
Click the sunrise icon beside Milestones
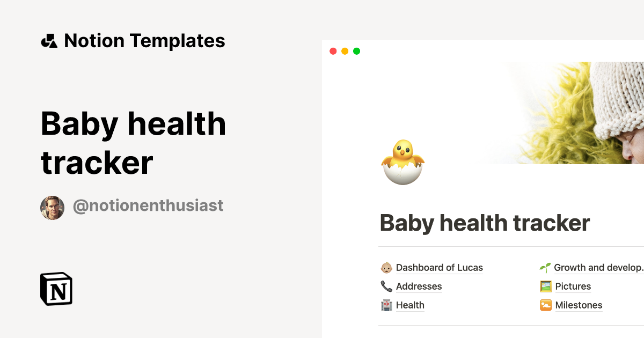545,305
